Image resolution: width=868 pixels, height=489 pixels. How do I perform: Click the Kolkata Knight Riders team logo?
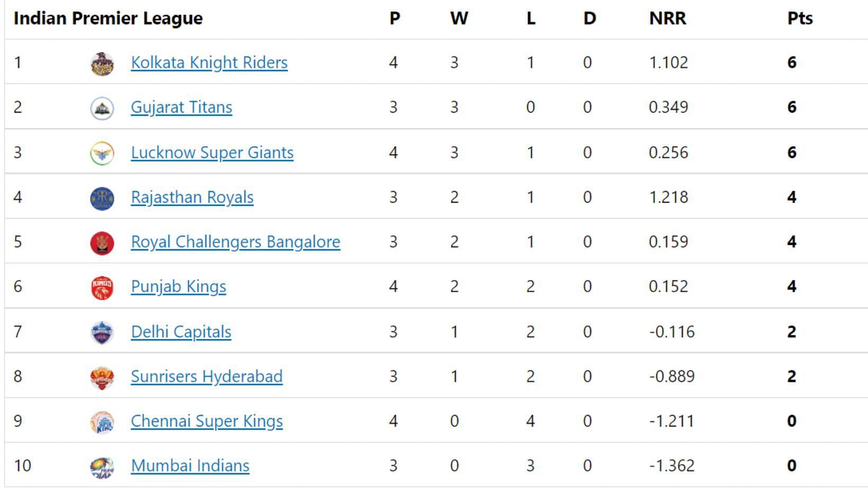click(102, 64)
